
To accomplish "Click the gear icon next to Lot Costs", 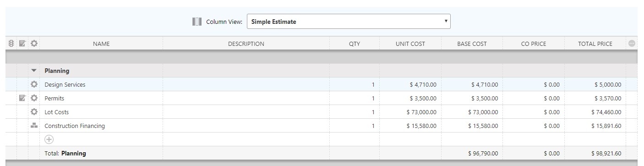I will (34, 112).
